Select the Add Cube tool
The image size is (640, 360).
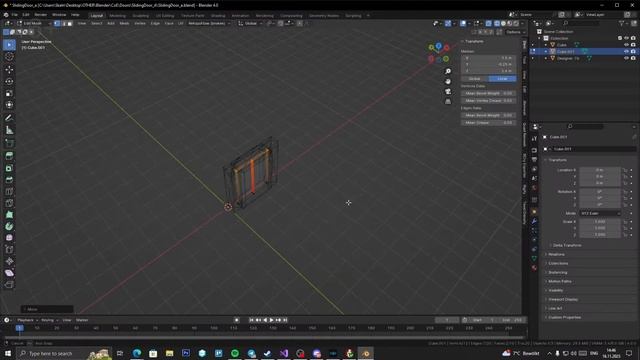(9, 143)
